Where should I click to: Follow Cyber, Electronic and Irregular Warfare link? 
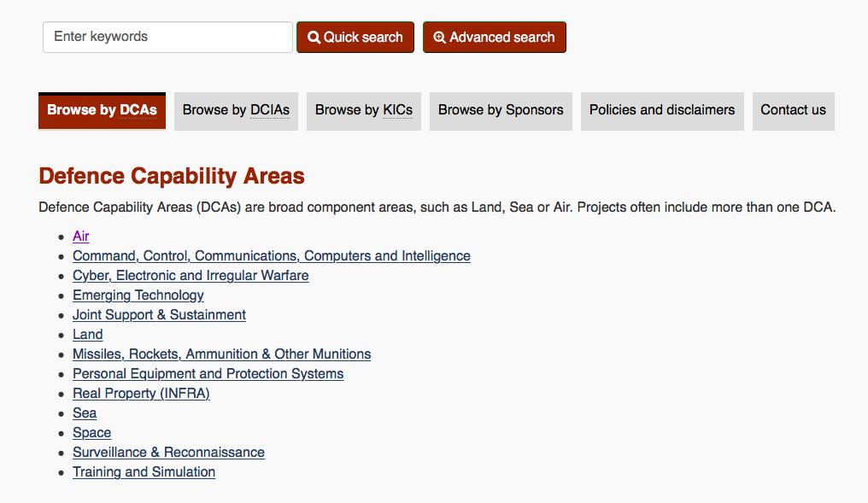click(x=191, y=276)
